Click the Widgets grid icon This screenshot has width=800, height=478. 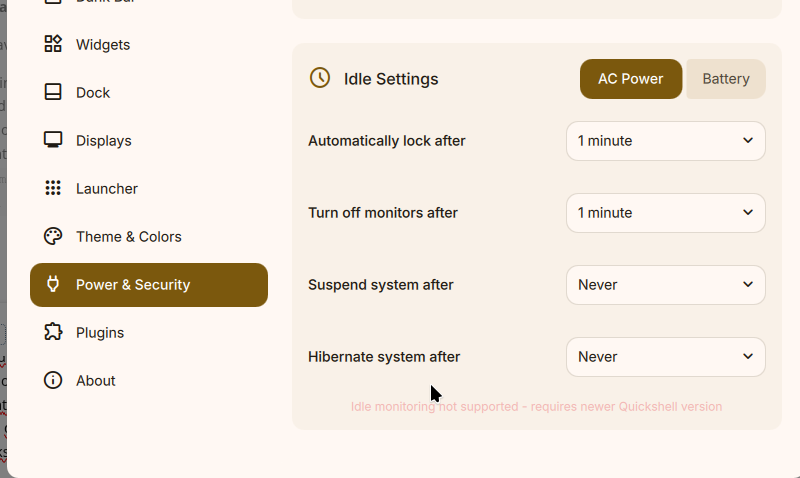(x=53, y=44)
